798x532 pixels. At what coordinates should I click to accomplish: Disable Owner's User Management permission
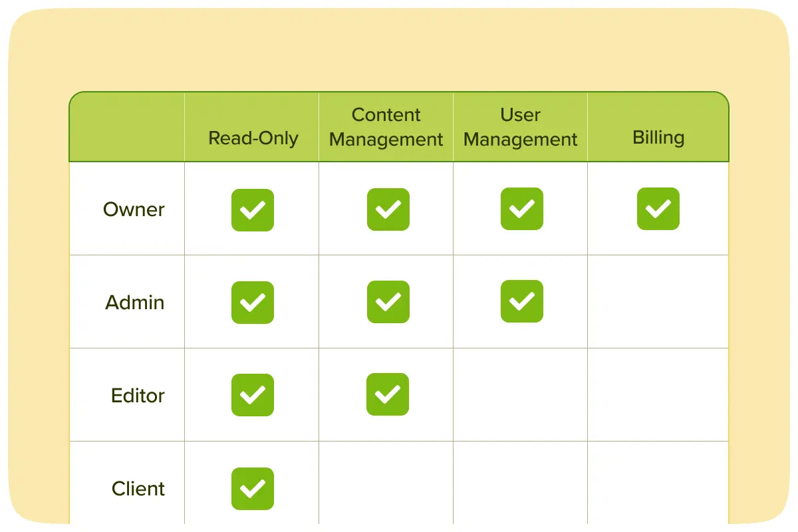[522, 209]
